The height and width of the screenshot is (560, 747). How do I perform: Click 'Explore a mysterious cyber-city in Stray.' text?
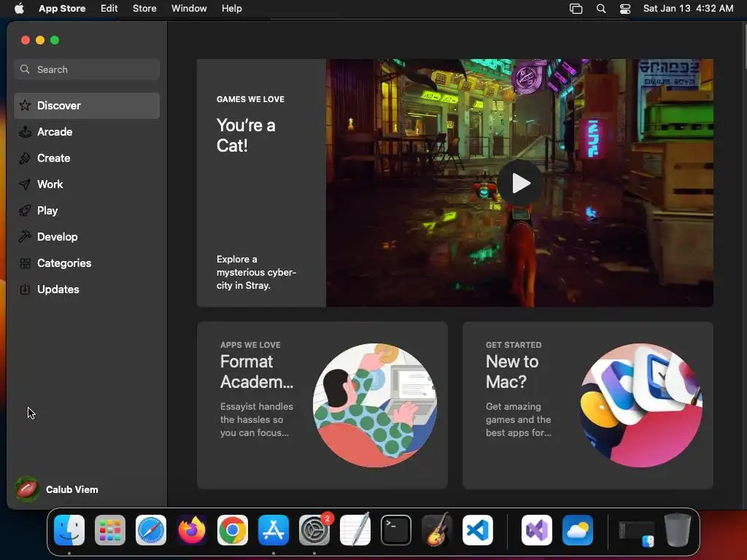tap(256, 273)
